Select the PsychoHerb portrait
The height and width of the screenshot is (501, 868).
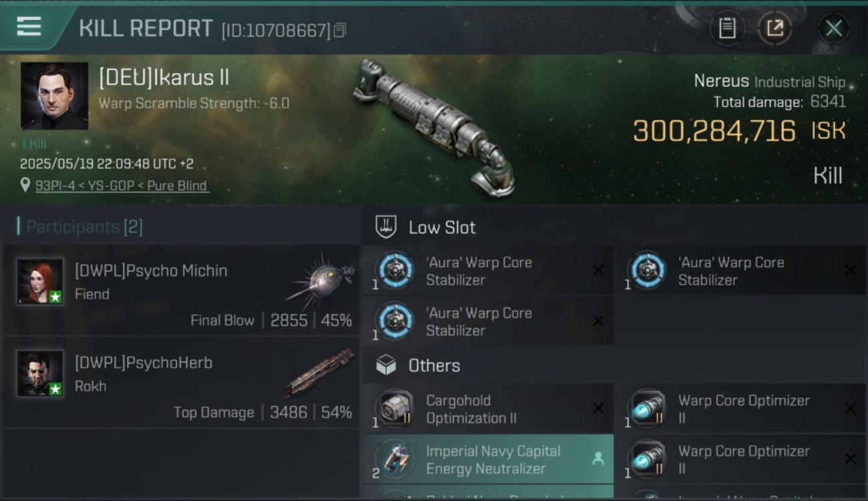point(40,373)
